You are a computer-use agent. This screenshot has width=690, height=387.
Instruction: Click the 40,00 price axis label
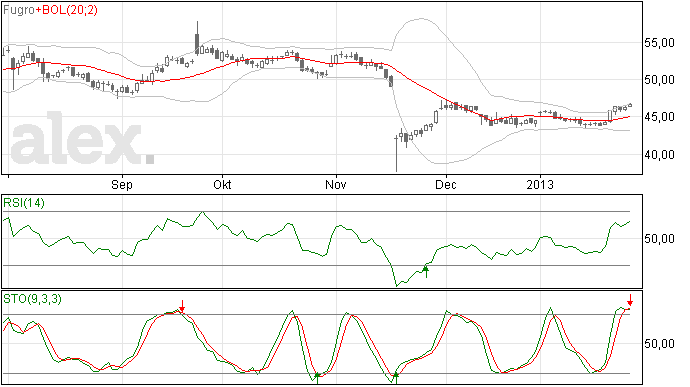[x=659, y=155]
